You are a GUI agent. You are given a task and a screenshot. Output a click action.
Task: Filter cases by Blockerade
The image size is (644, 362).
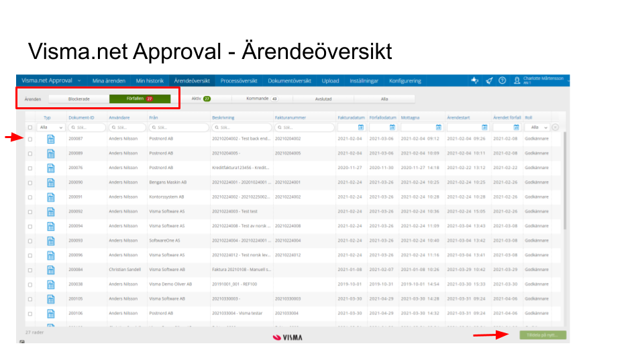79,99
